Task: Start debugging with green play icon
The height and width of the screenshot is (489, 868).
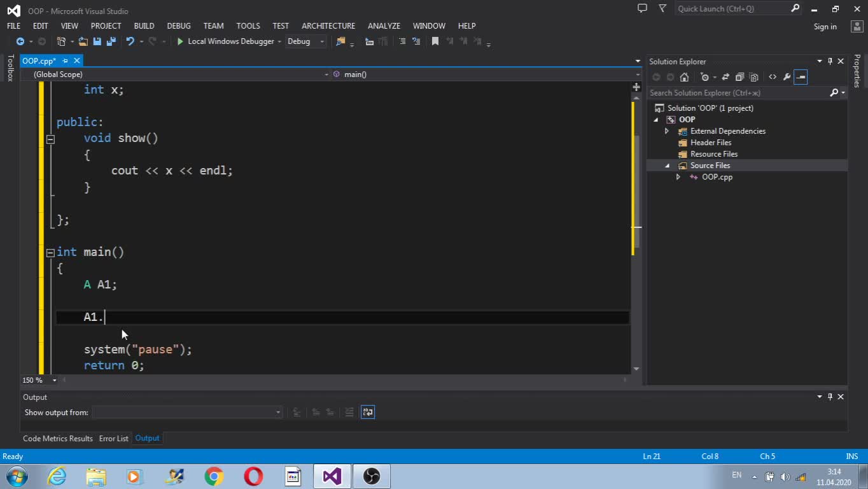Action: (180, 41)
